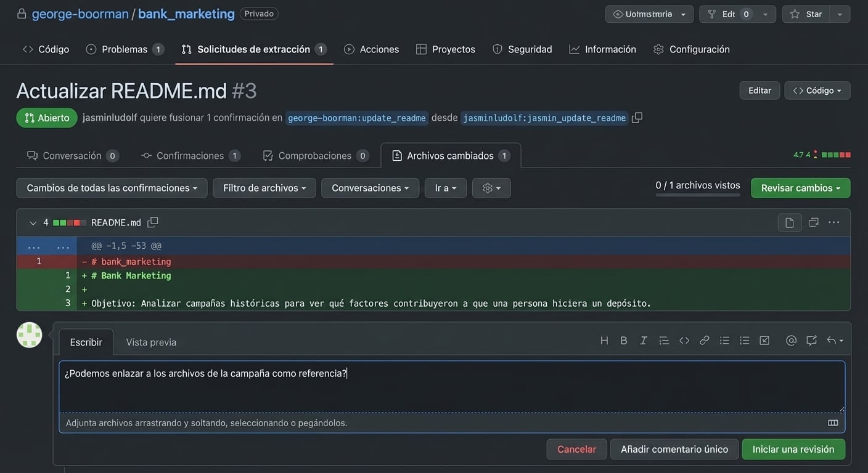Screen dimensions: 868x473
Task: Click Iniciar una revisión button
Action: 793,449
